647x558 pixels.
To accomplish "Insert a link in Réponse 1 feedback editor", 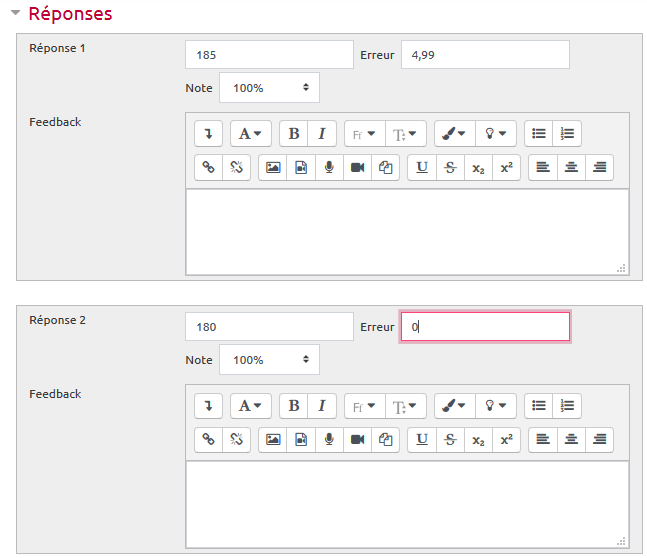I will tap(208, 167).
